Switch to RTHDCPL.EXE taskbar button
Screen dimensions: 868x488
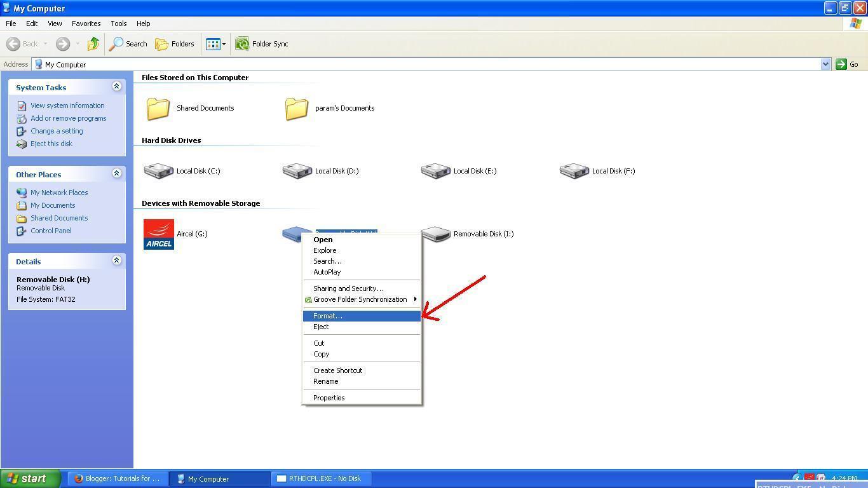(322, 478)
